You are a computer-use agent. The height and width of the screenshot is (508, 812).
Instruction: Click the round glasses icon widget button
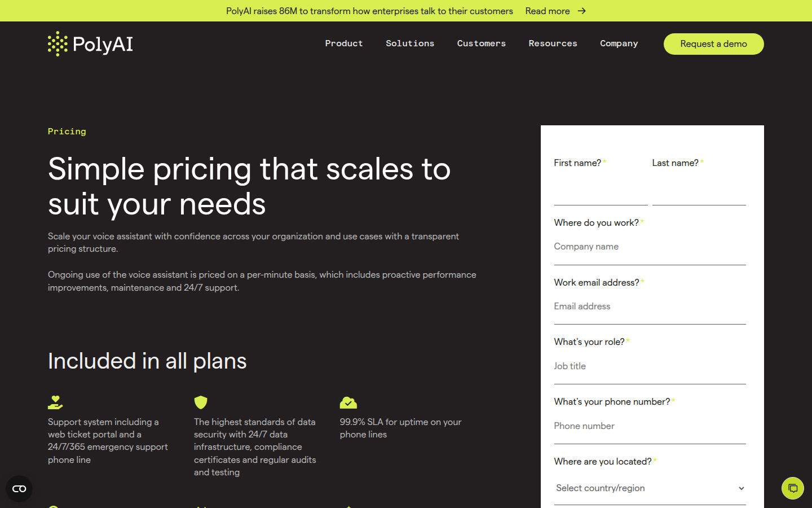19,489
